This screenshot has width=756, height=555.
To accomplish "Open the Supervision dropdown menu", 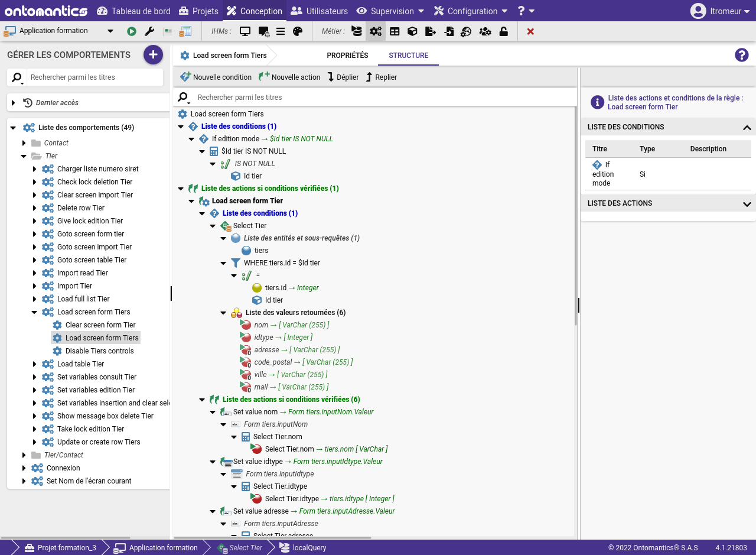I will pos(390,11).
